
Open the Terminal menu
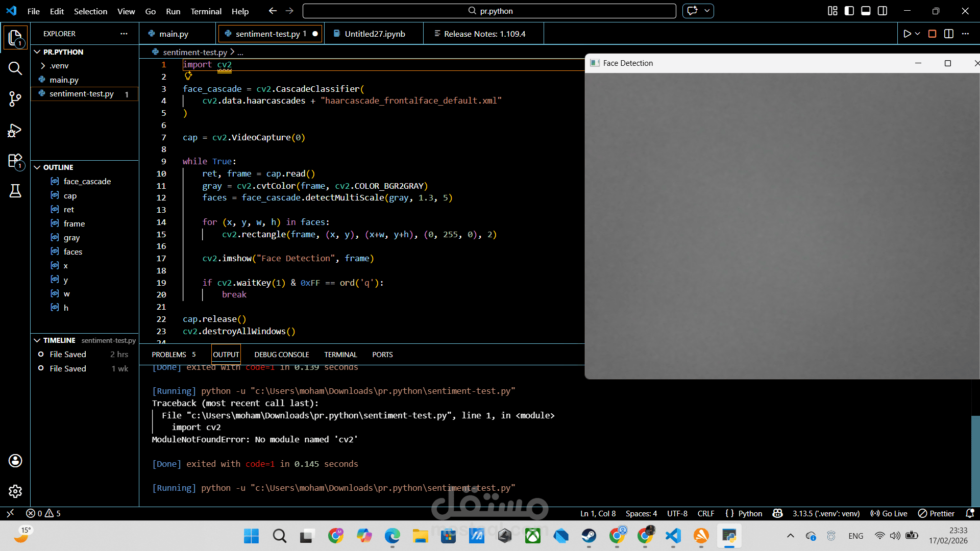pos(206,11)
